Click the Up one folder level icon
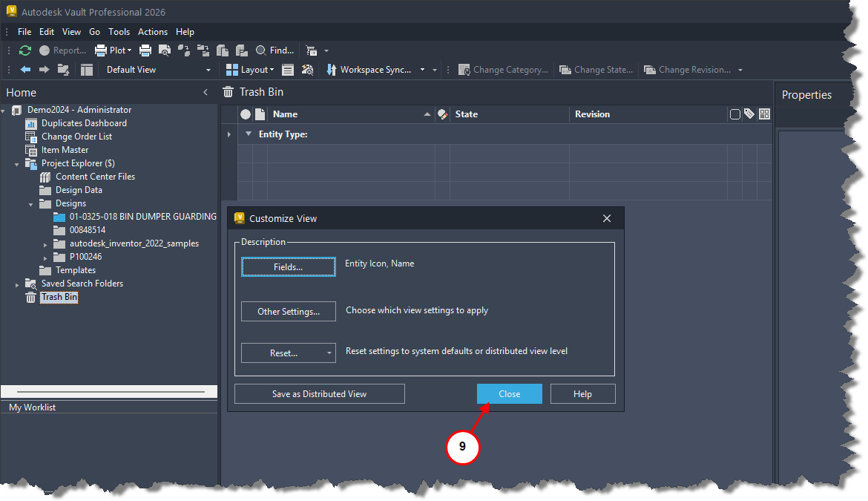The image size is (868, 501). (x=64, y=70)
